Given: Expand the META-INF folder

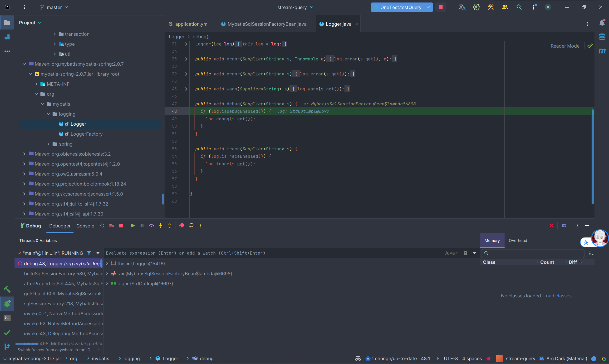Looking at the screenshot, I should [36, 84].
